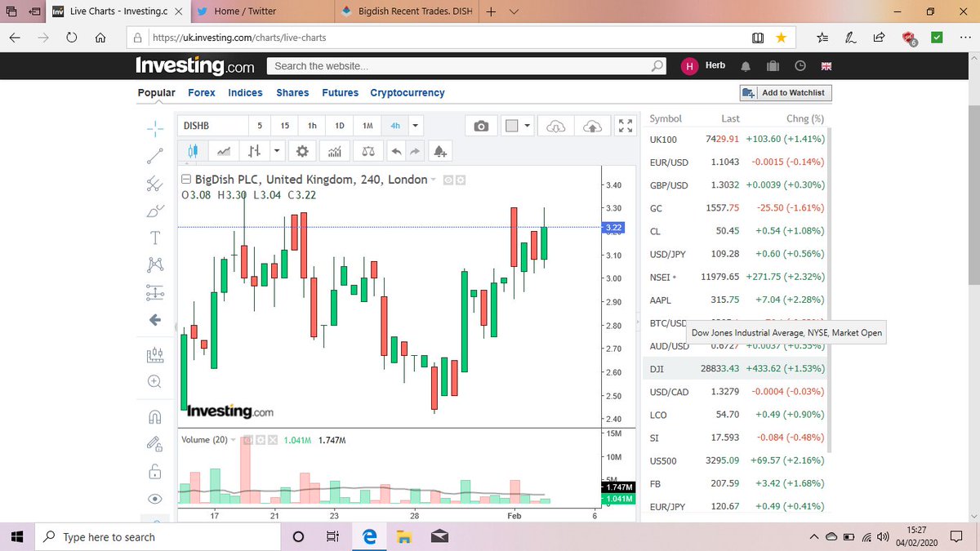Change the UK flag language selector
980x551 pixels.
826,66
